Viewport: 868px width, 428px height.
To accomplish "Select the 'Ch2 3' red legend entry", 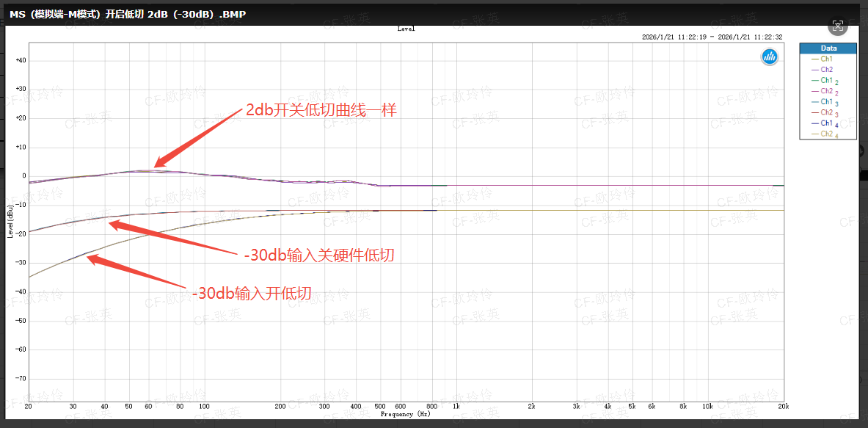I will 825,113.
